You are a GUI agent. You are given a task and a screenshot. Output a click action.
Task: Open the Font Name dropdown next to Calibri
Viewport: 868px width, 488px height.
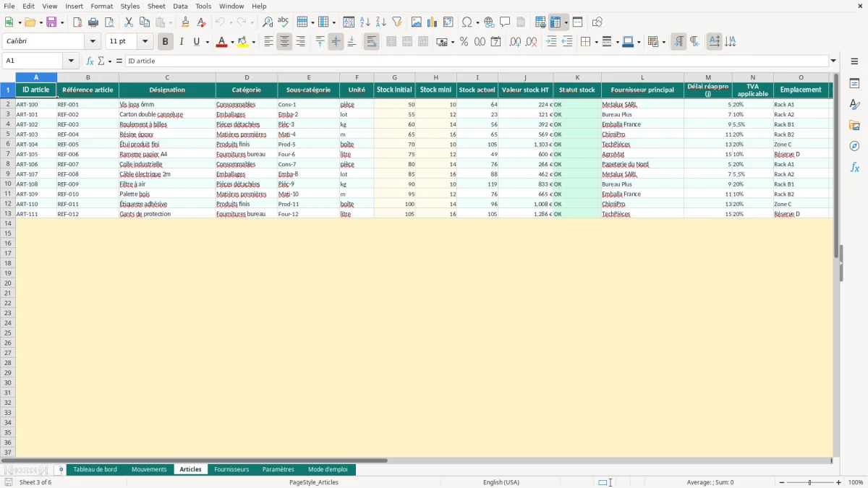click(x=93, y=42)
